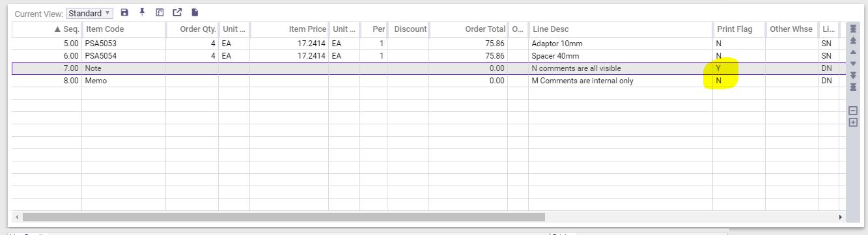Sort by the Seq. column header

[x=47, y=29]
